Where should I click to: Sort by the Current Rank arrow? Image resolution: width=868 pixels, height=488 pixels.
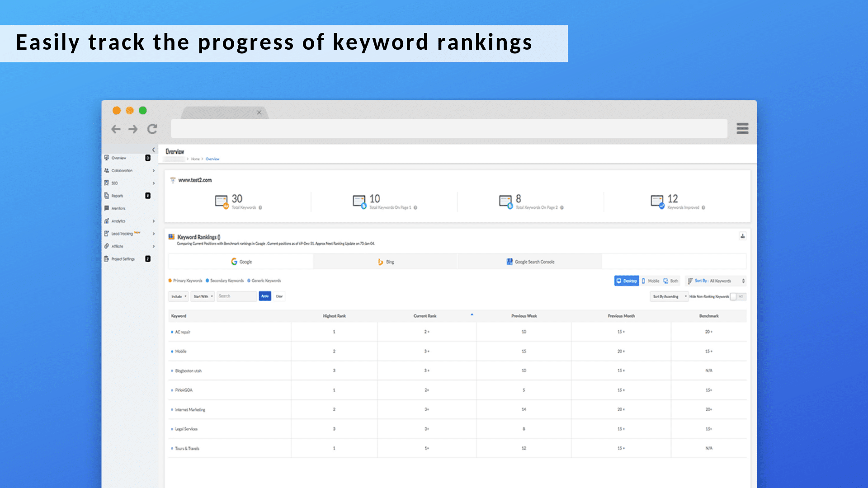pos(472,314)
